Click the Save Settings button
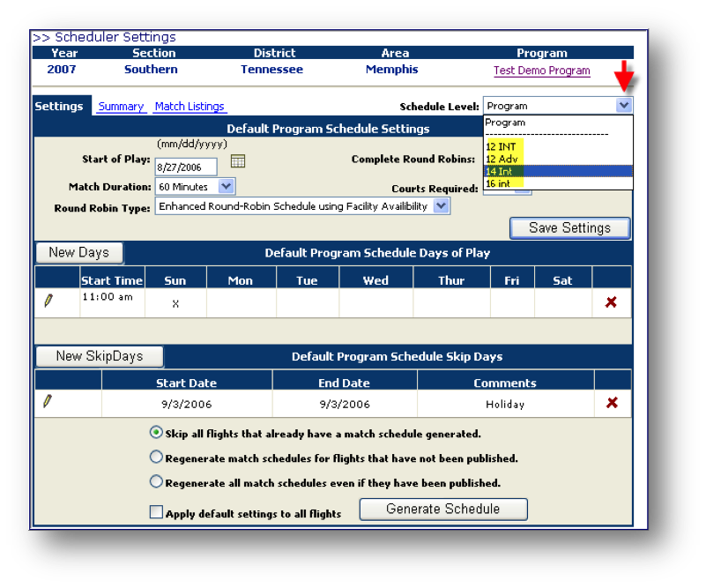The height and width of the screenshot is (588, 706). 569,227
